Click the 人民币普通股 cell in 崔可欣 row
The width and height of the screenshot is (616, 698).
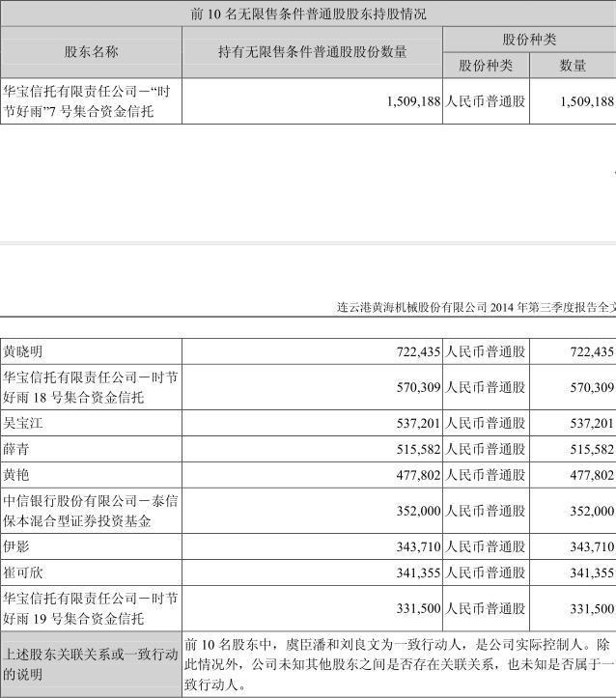[486, 572]
